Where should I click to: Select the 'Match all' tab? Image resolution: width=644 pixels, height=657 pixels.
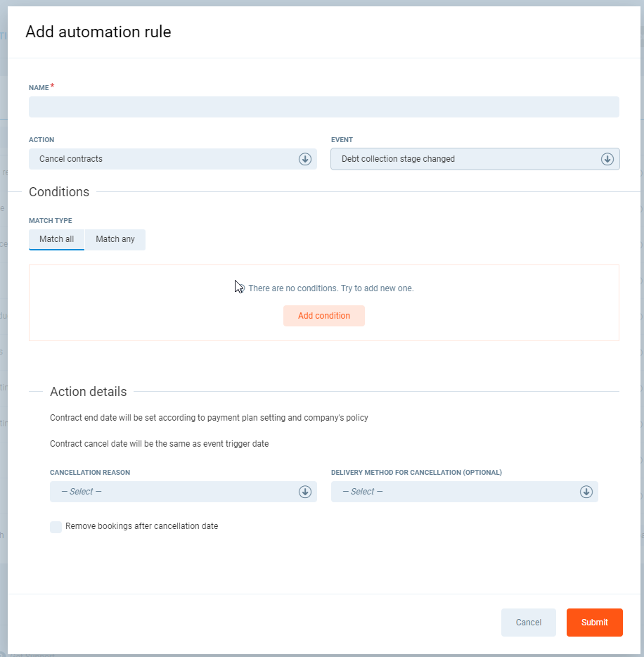coord(56,239)
